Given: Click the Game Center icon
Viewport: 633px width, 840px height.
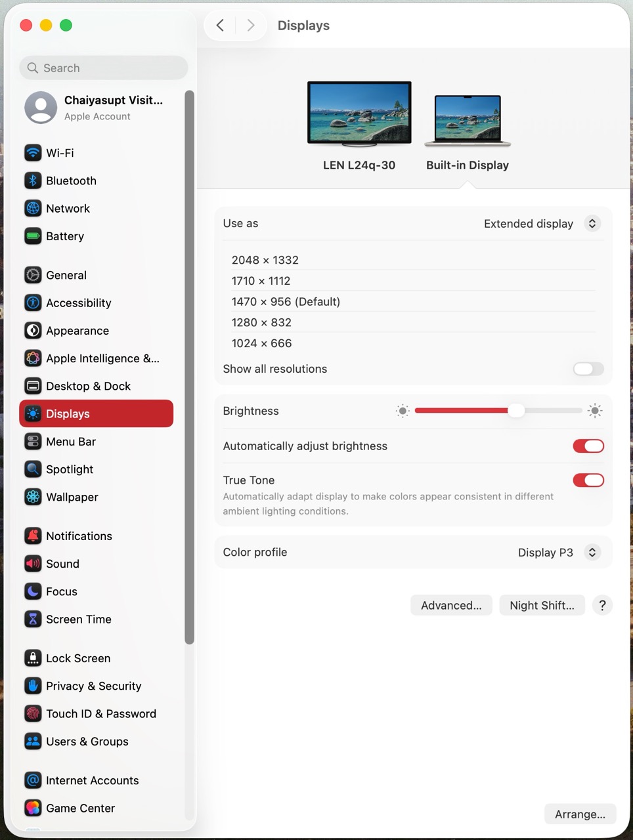Looking at the screenshot, I should (33, 808).
